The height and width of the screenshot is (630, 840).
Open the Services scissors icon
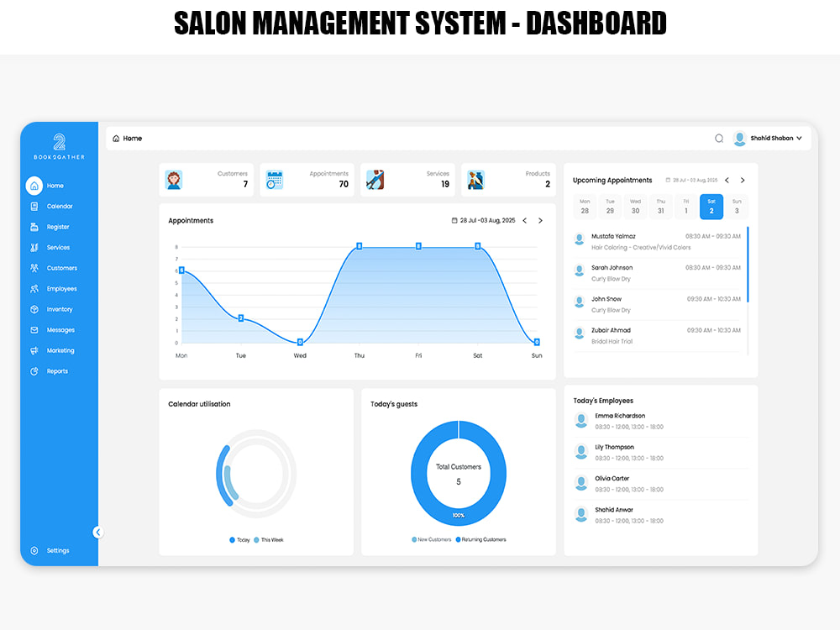tap(34, 248)
